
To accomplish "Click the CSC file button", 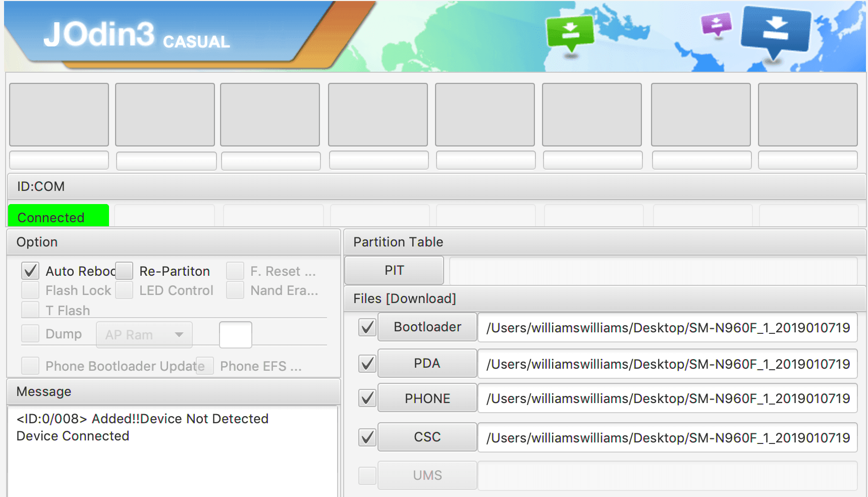I will [x=427, y=437].
